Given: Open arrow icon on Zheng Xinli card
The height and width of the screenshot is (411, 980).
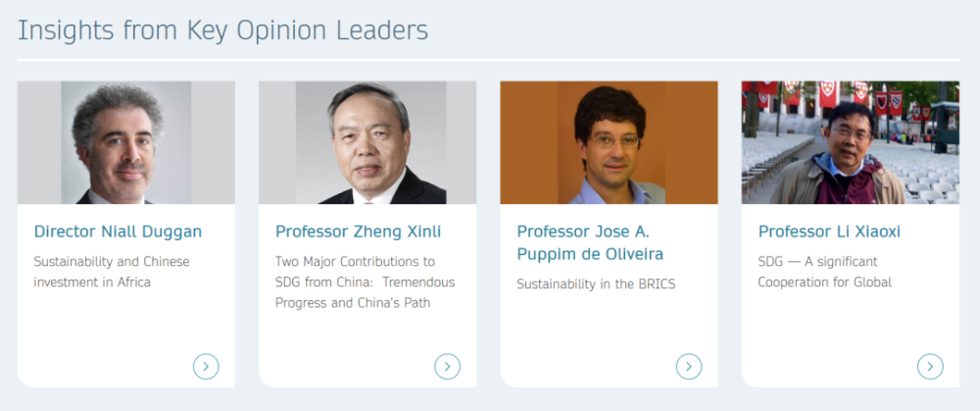Looking at the screenshot, I should coord(447,367).
